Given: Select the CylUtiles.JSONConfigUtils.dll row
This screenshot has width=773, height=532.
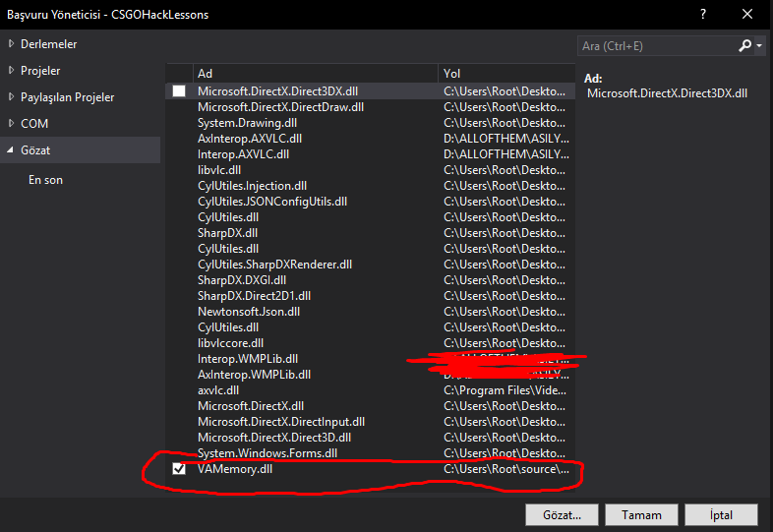Looking at the screenshot, I should [370, 202].
